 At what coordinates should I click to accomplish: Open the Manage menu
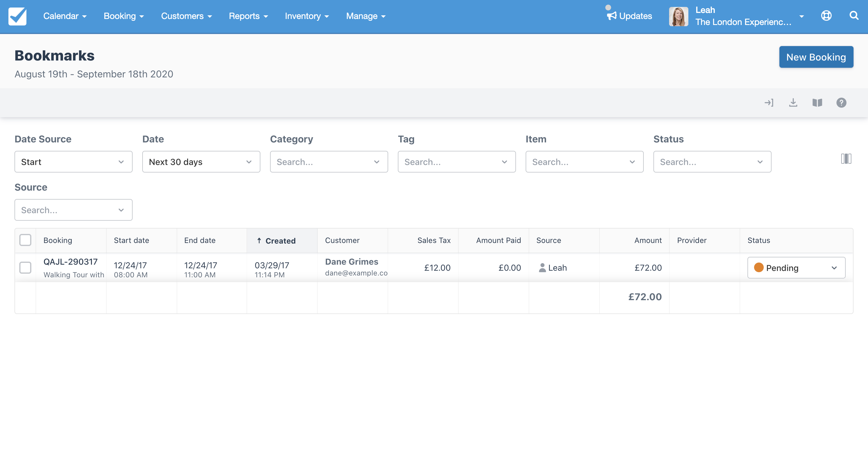[366, 16]
